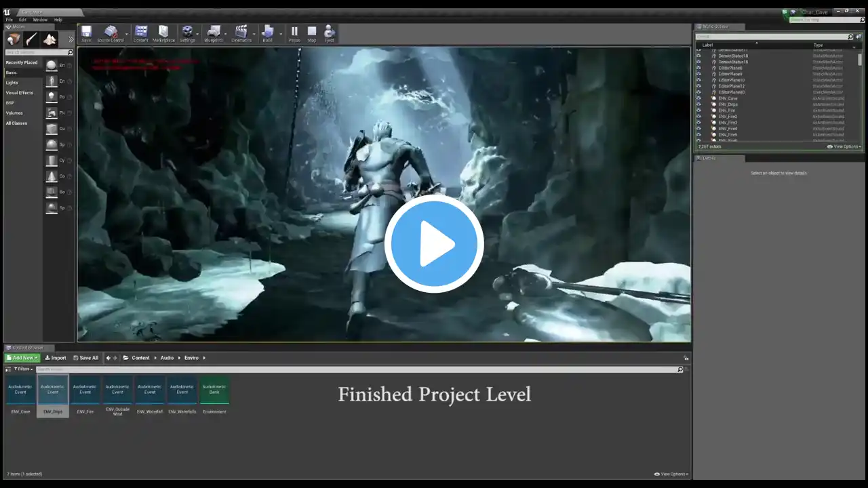Open the Add New dropdown in Content Browser
Screen dimensions: 868x488
click(22, 358)
